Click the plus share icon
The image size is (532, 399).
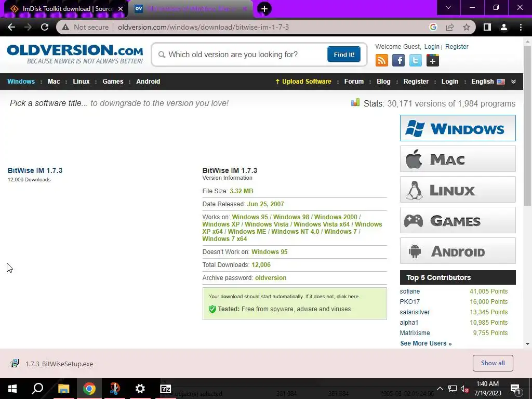(x=433, y=61)
